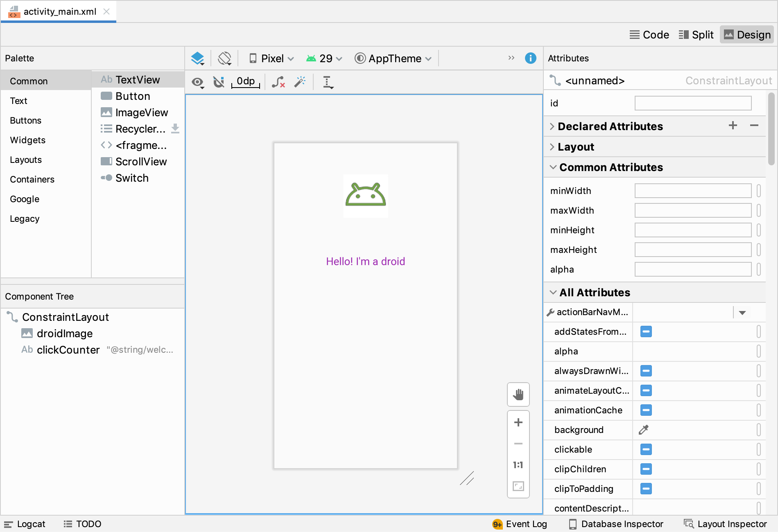Click the maxHeight input field
Viewport: 778px width, 532px height.
point(693,250)
